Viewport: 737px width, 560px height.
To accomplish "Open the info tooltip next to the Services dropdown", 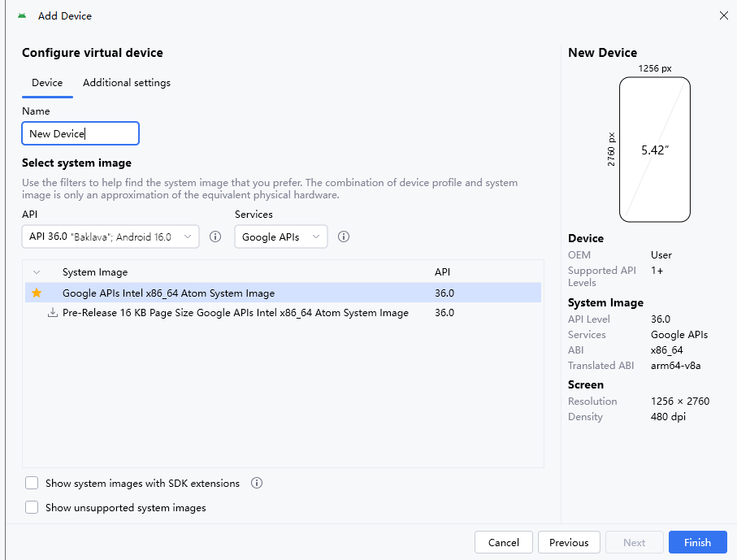I will pyautogui.click(x=344, y=237).
